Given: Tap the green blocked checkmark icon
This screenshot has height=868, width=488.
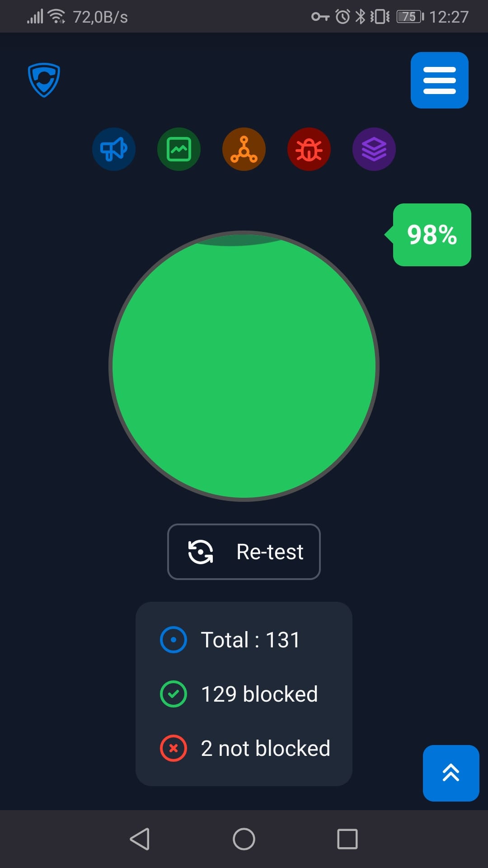Looking at the screenshot, I should 174,694.
